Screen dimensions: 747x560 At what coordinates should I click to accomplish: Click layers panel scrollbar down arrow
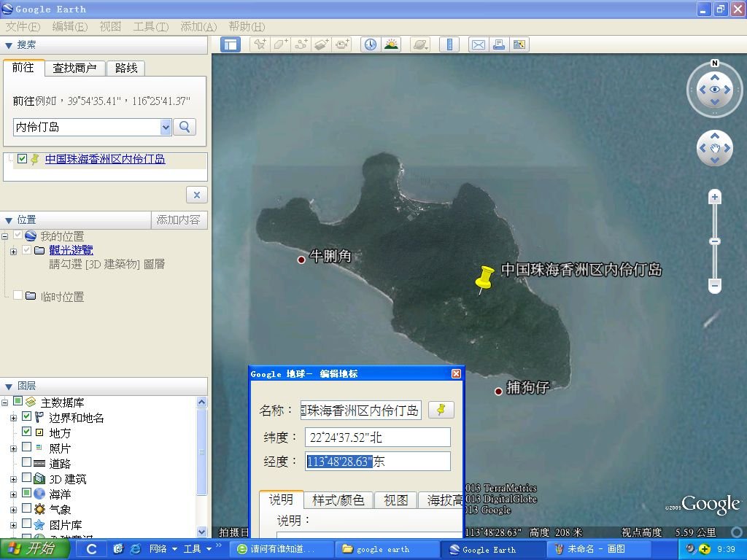click(x=201, y=532)
